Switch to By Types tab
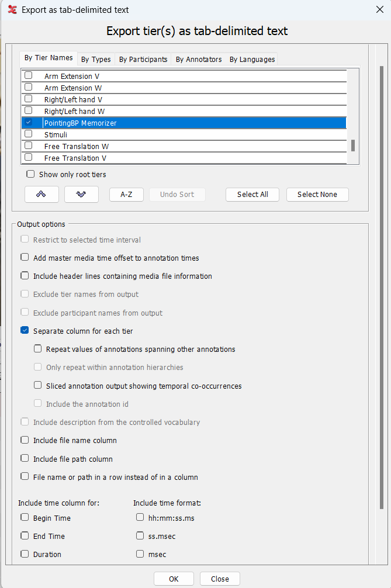This screenshot has width=391, height=588. tap(96, 59)
